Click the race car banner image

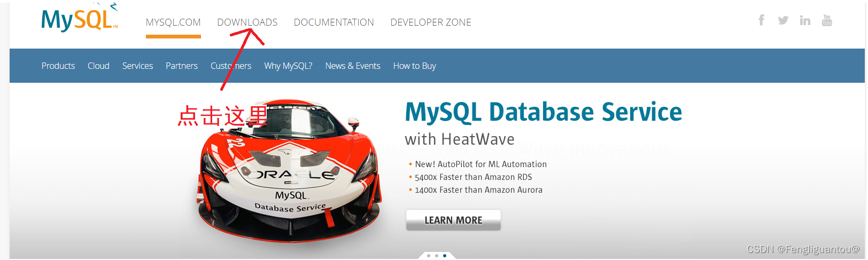pyautogui.click(x=289, y=171)
